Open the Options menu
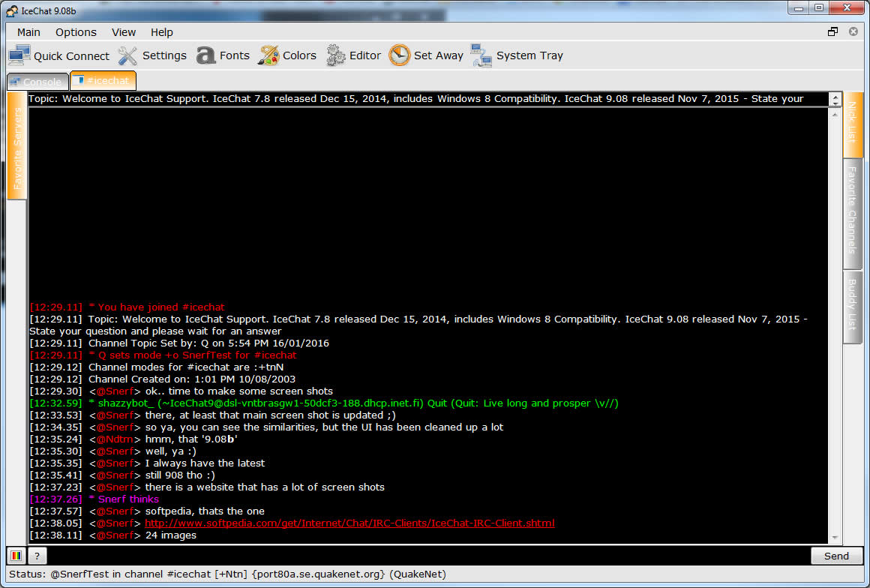 point(76,32)
